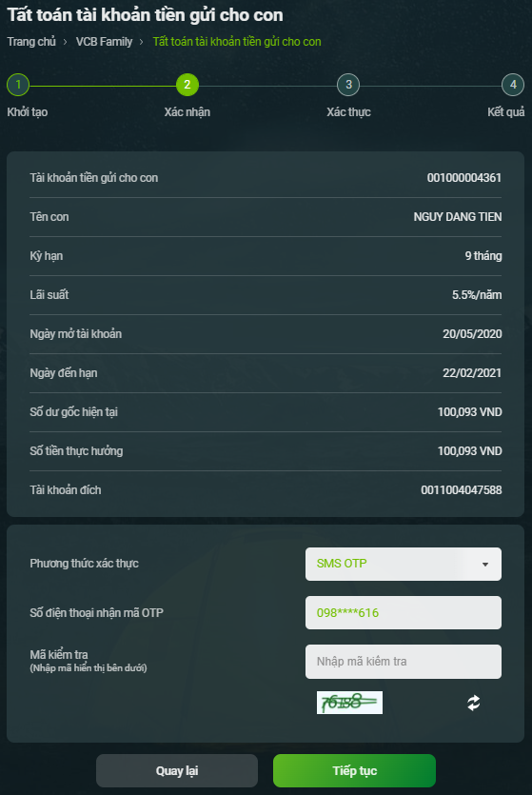Refresh the captcha with the reload icon
Viewport: 532px width, 795px height.
point(473,703)
